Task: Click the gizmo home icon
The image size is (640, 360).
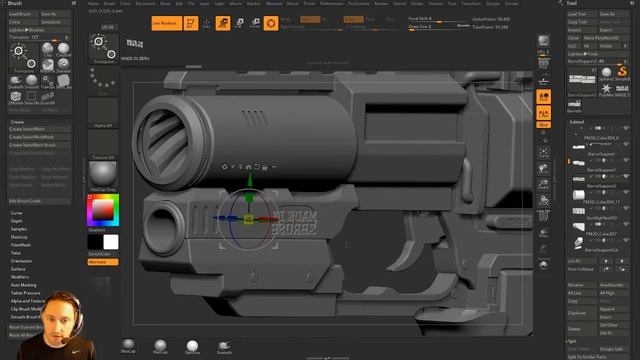Action: [249, 167]
